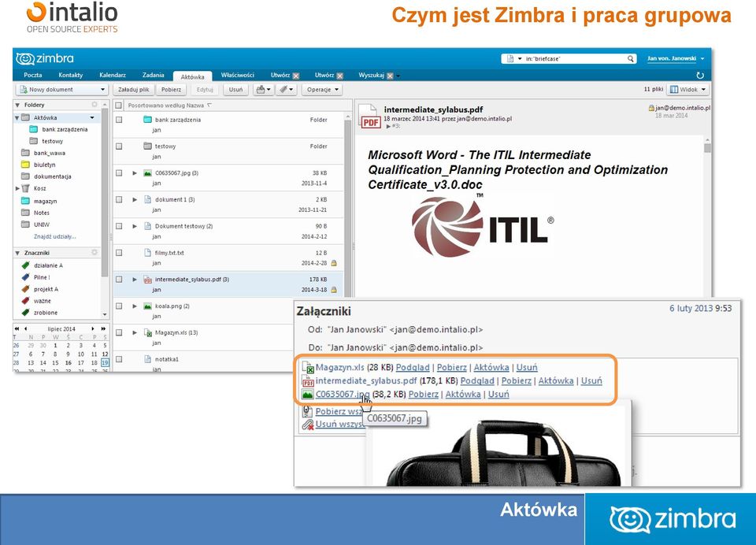The height and width of the screenshot is (545, 756).
Task: Check the intermediate_sylabus.pdf row checkbox
Action: point(119,280)
